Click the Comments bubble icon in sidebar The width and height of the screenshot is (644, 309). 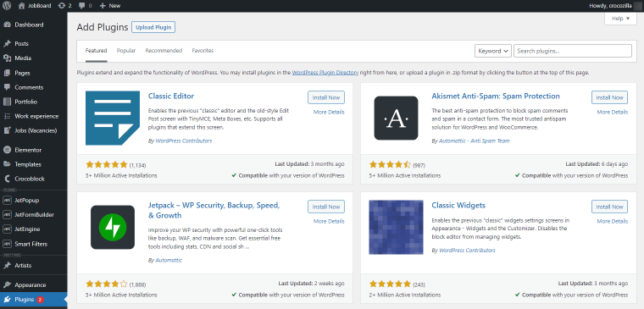coord(7,87)
